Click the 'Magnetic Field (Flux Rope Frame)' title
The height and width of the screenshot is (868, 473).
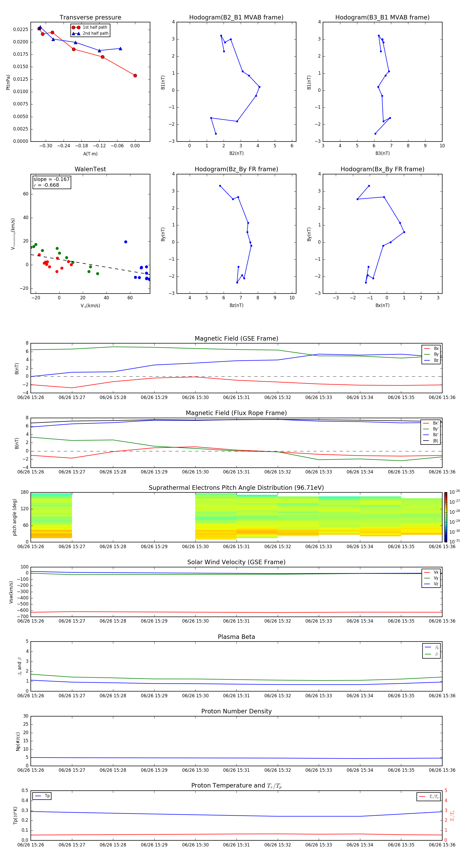pos(236,413)
